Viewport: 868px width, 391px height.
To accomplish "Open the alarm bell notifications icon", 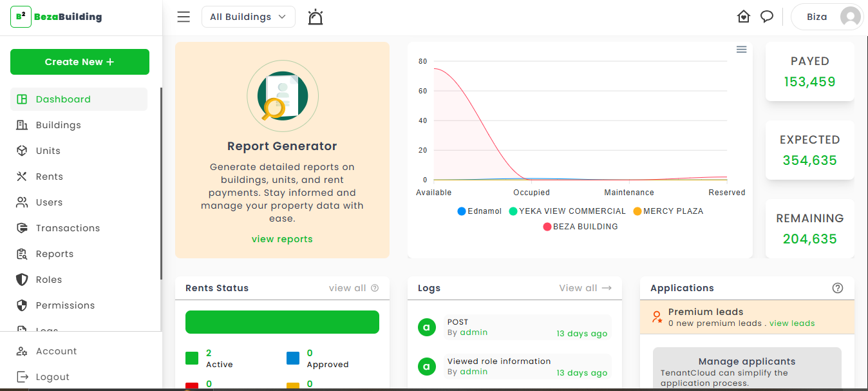I will point(316,17).
